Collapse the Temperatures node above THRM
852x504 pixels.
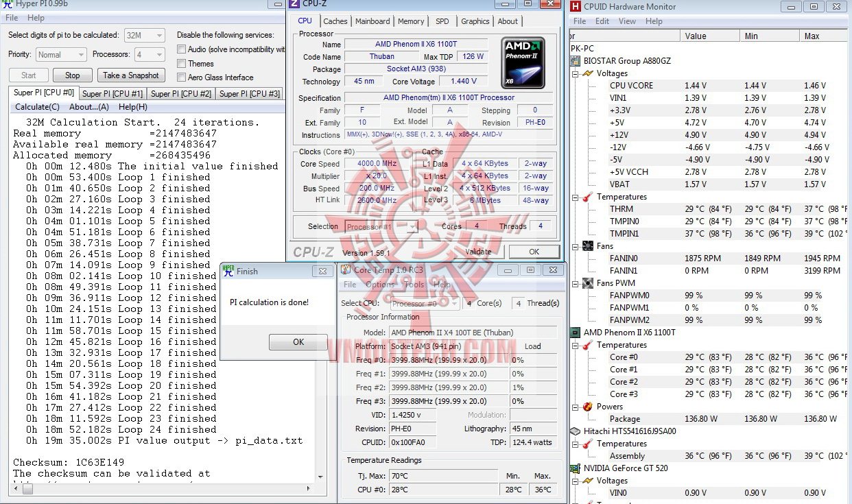click(575, 197)
